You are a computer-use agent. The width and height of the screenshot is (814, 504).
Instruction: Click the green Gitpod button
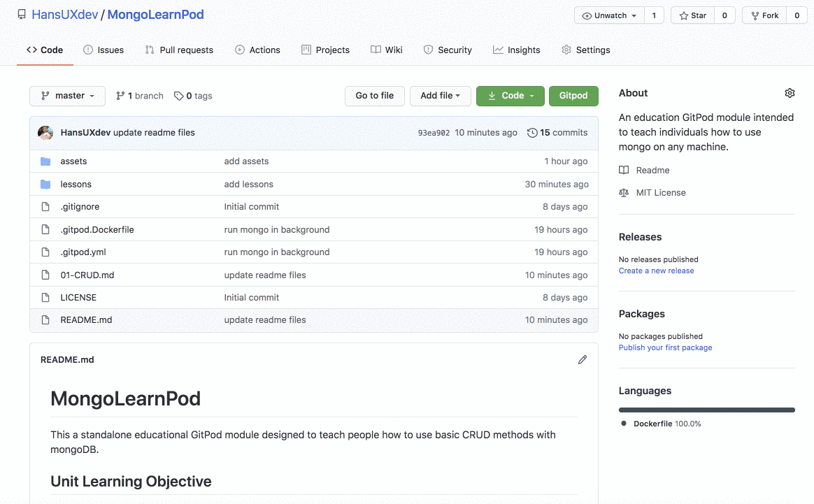click(x=573, y=96)
